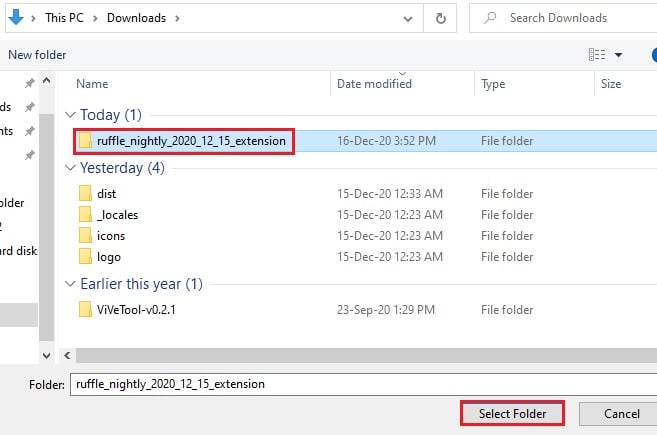Click the 'Yesterday (4)' group label
Image resolution: width=657 pixels, height=435 pixels.
[122, 168]
